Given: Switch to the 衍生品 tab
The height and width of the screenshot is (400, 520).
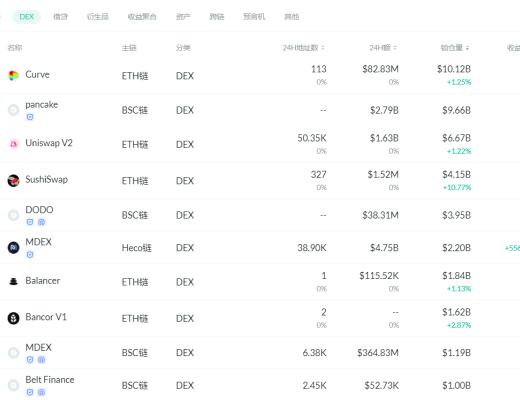Looking at the screenshot, I should coord(98,17).
